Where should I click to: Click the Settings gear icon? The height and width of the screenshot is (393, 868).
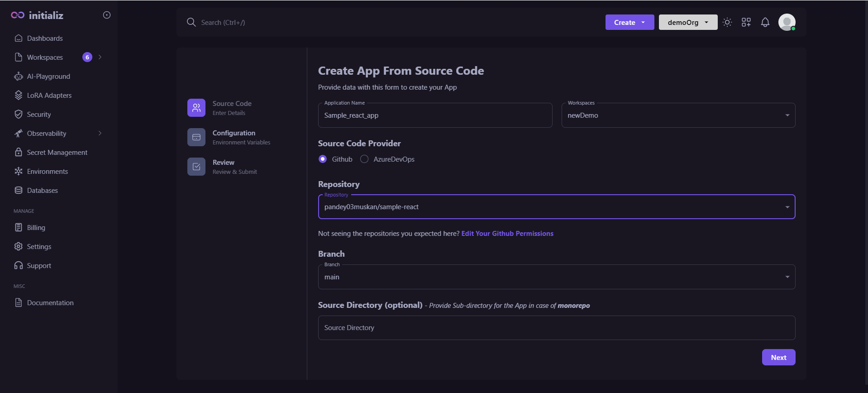(x=19, y=246)
